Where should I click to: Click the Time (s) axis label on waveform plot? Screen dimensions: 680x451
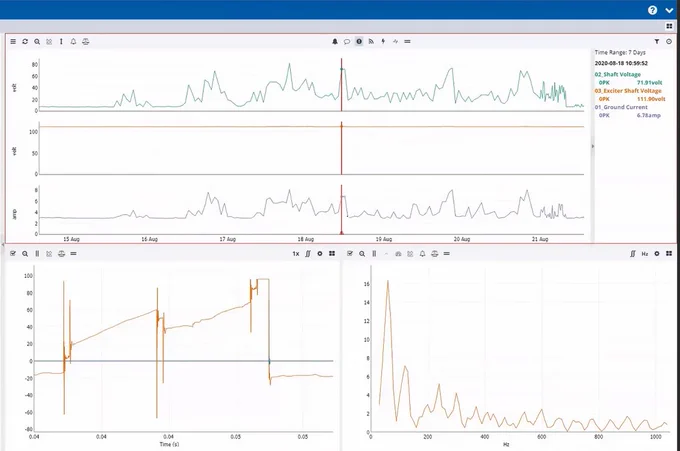pyautogui.click(x=169, y=444)
